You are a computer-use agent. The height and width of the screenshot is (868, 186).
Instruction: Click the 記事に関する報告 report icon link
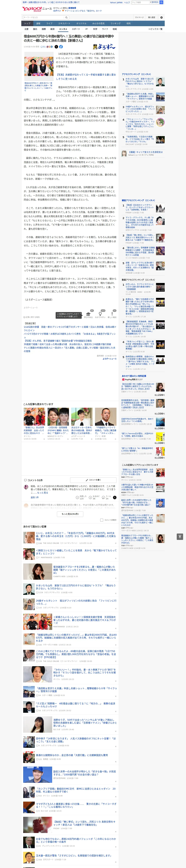point(32,317)
